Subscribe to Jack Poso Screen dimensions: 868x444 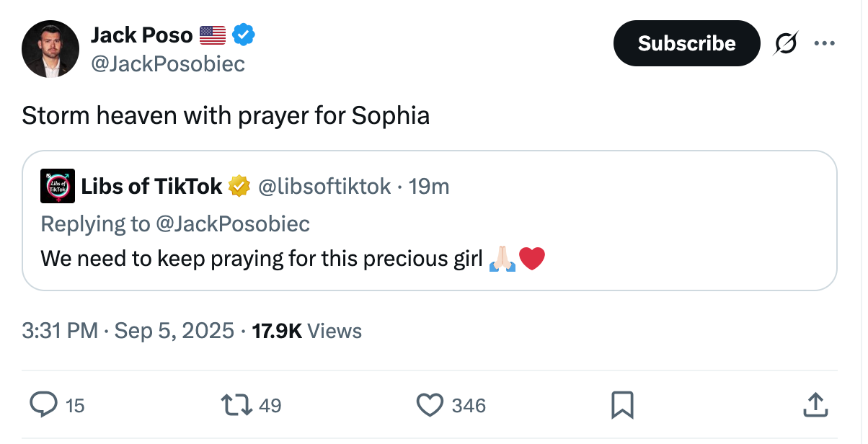click(x=686, y=44)
